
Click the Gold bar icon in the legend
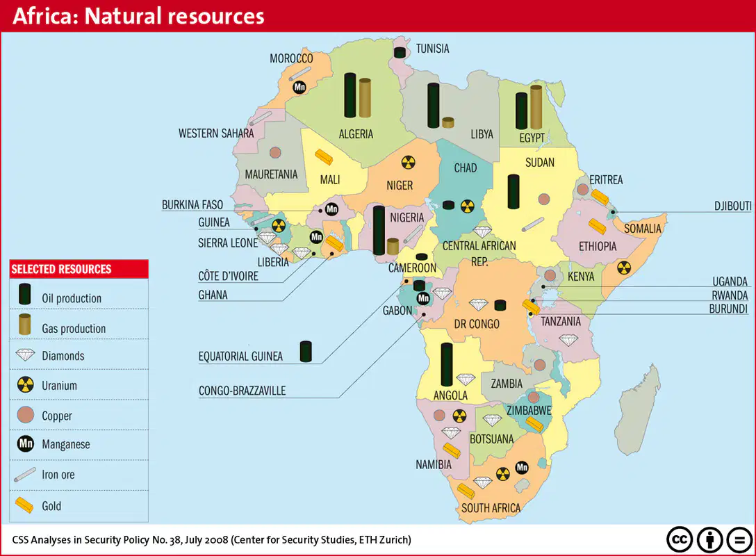pyautogui.click(x=24, y=505)
